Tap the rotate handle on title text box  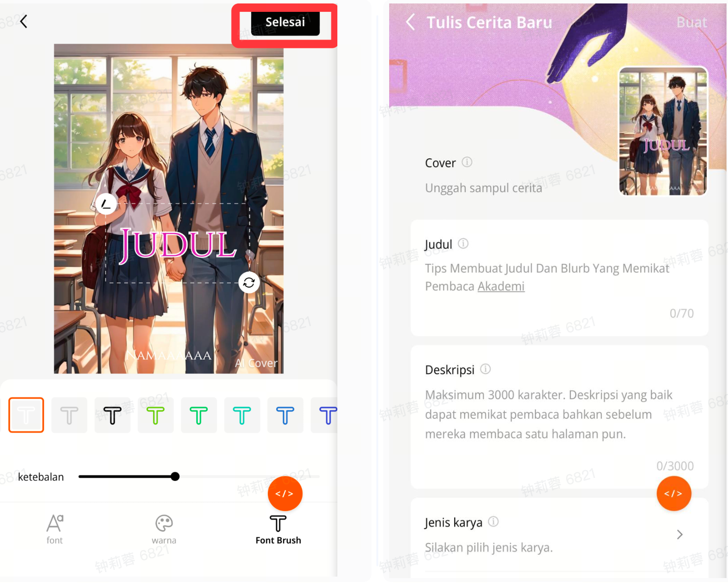pos(249,283)
